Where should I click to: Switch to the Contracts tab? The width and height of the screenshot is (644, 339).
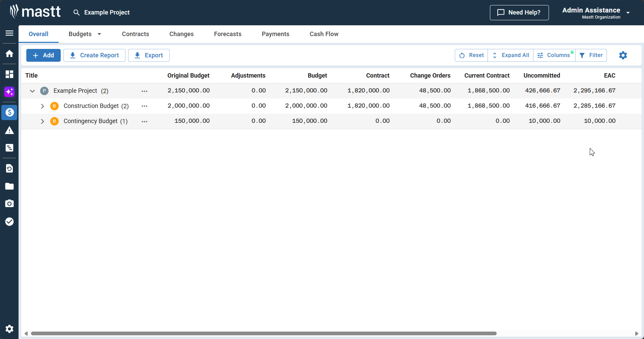pos(136,34)
